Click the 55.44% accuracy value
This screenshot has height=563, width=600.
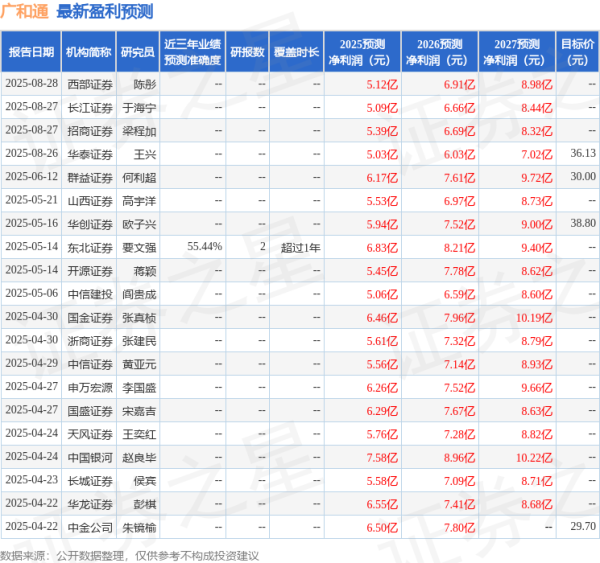204,246
